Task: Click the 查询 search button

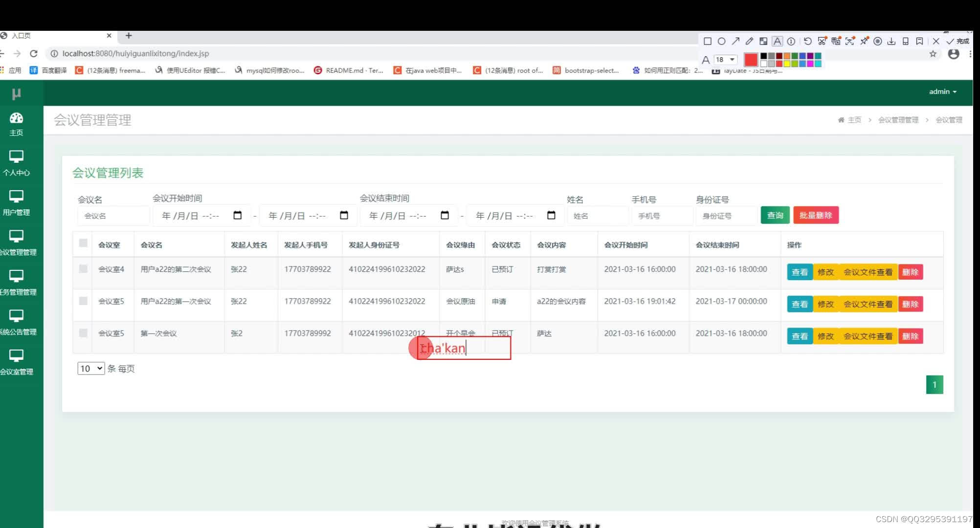Action: pyautogui.click(x=775, y=215)
